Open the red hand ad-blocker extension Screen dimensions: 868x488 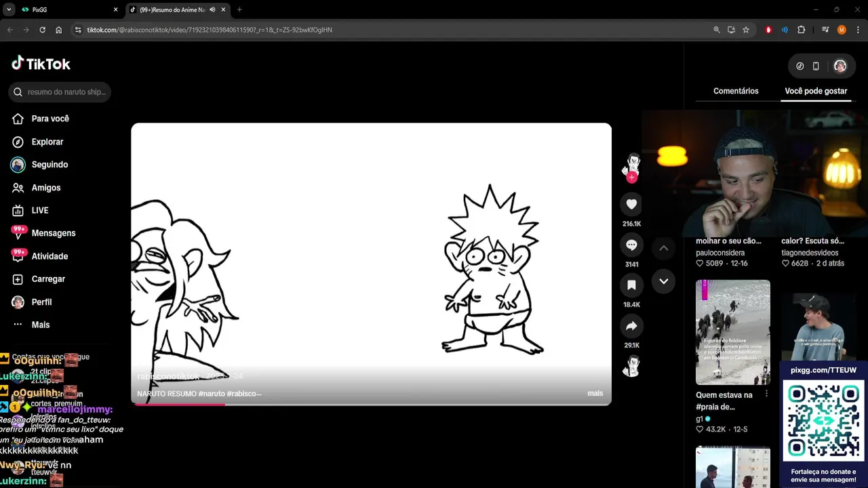click(768, 30)
